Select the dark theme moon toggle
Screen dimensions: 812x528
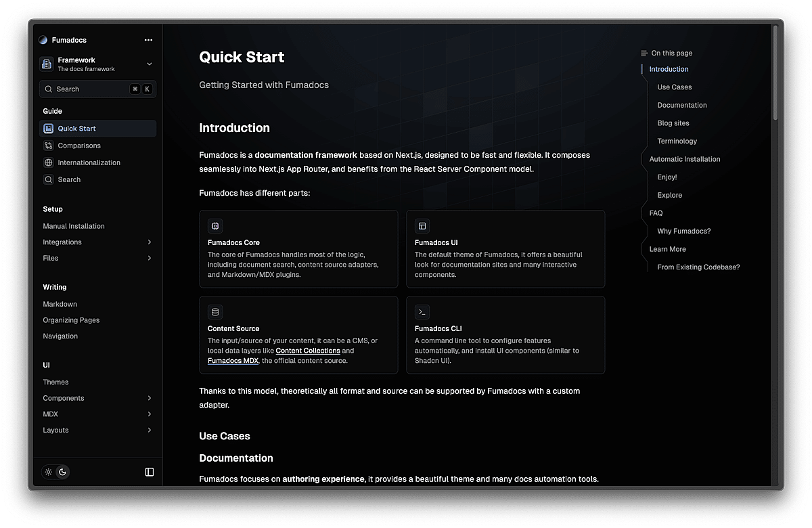click(62, 472)
